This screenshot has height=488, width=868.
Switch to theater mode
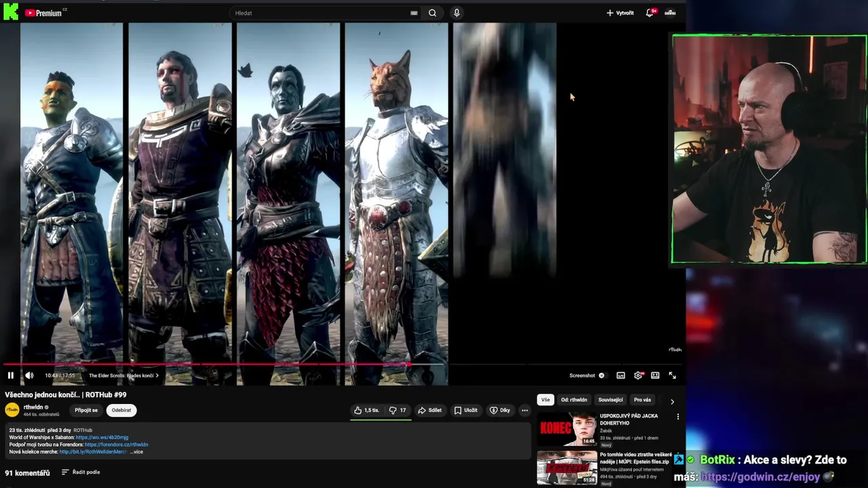[x=655, y=375]
